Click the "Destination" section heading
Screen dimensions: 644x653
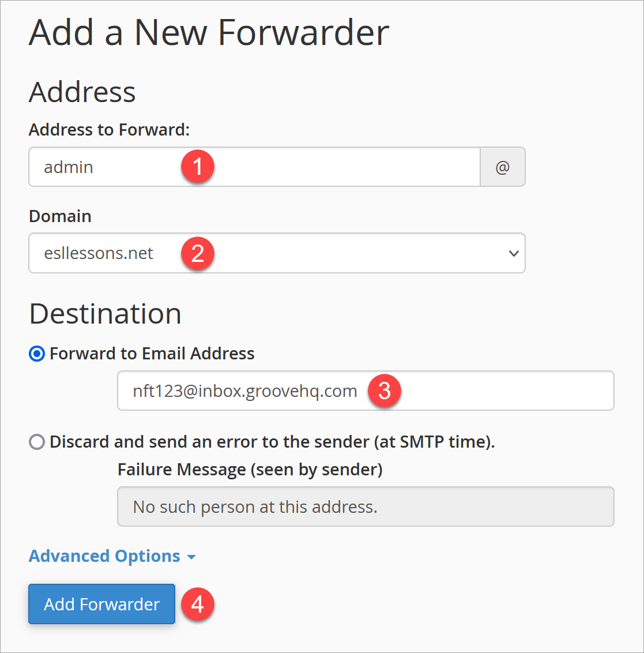coord(105,314)
